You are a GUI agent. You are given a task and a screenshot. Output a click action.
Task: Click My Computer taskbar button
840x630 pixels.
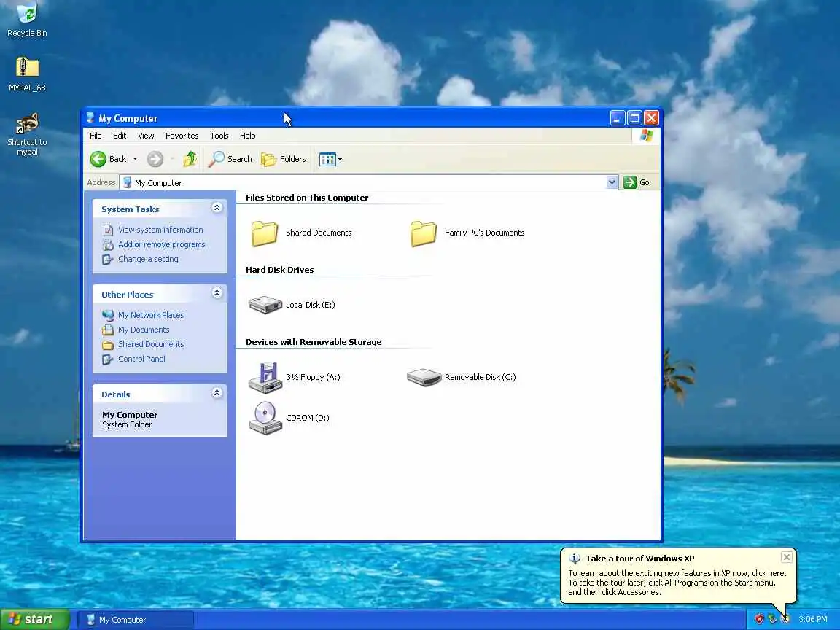click(136, 620)
